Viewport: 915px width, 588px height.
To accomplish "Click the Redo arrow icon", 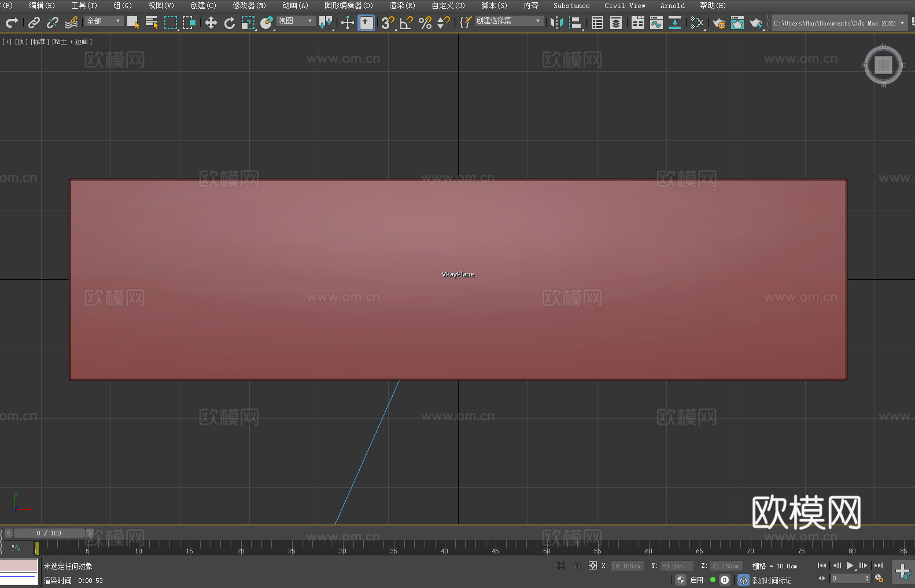I will 12,23.
